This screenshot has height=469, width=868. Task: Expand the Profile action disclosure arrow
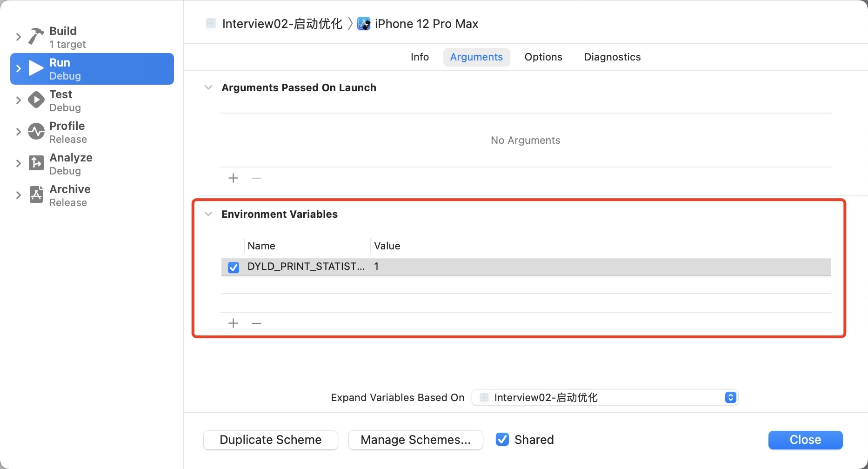click(19, 132)
